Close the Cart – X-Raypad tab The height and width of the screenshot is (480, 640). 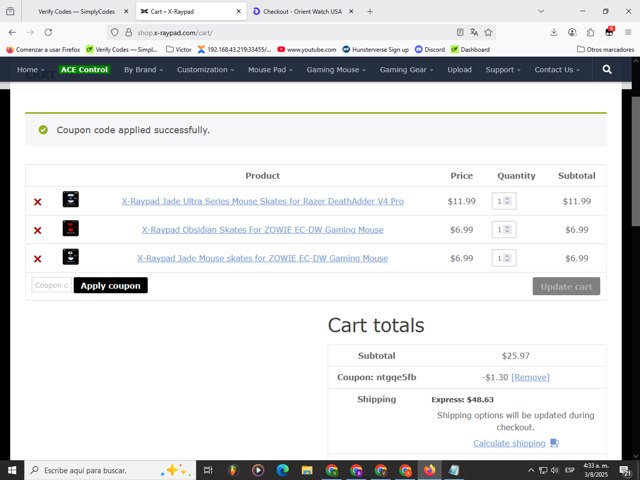point(239,11)
